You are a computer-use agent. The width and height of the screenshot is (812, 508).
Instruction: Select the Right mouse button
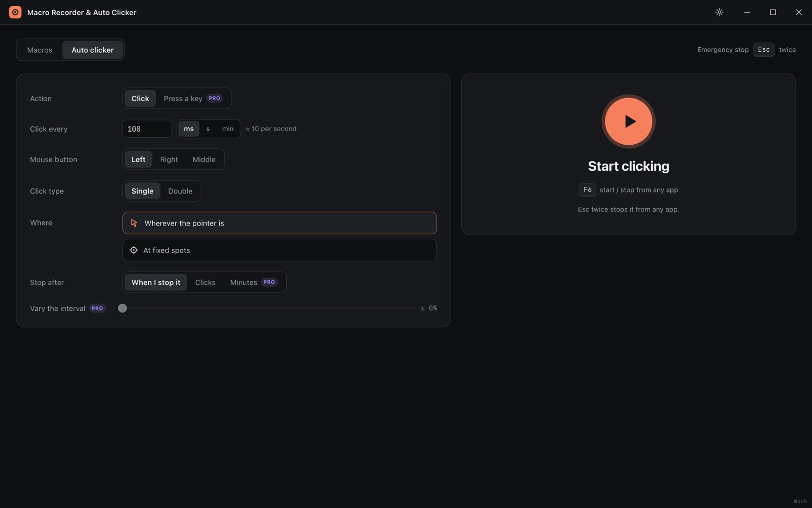click(x=169, y=160)
